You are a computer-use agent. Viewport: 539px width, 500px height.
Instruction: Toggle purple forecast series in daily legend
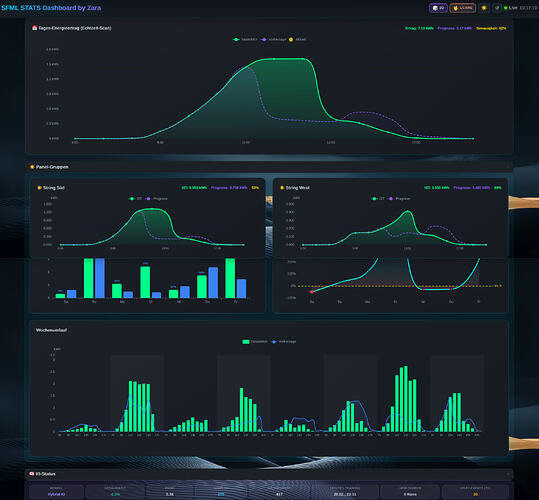coord(274,40)
